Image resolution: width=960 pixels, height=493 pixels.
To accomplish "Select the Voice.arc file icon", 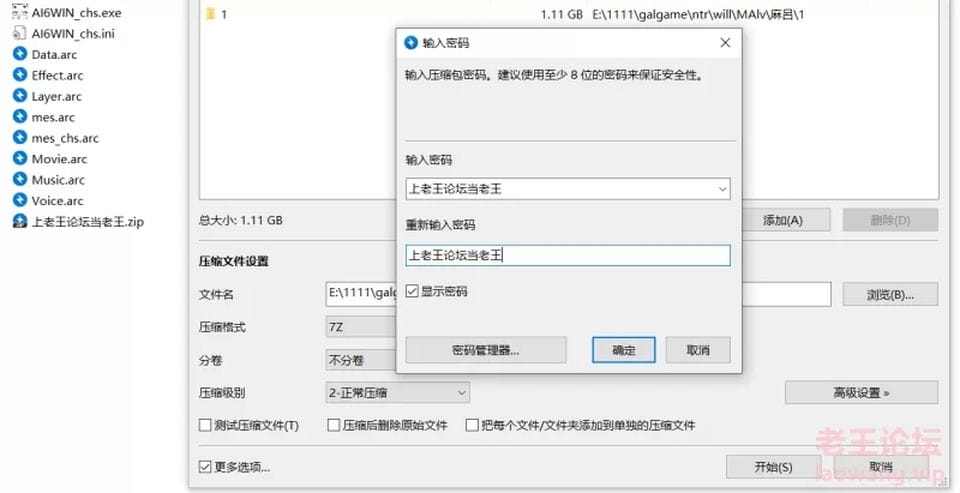I will coord(20,200).
